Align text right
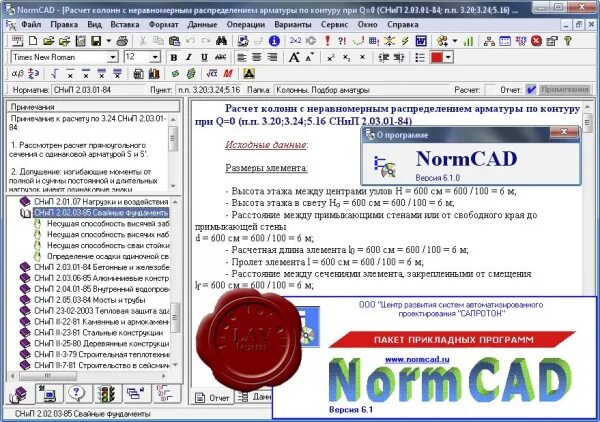This screenshot has width=600, height=422. pyautogui.click(x=272, y=57)
